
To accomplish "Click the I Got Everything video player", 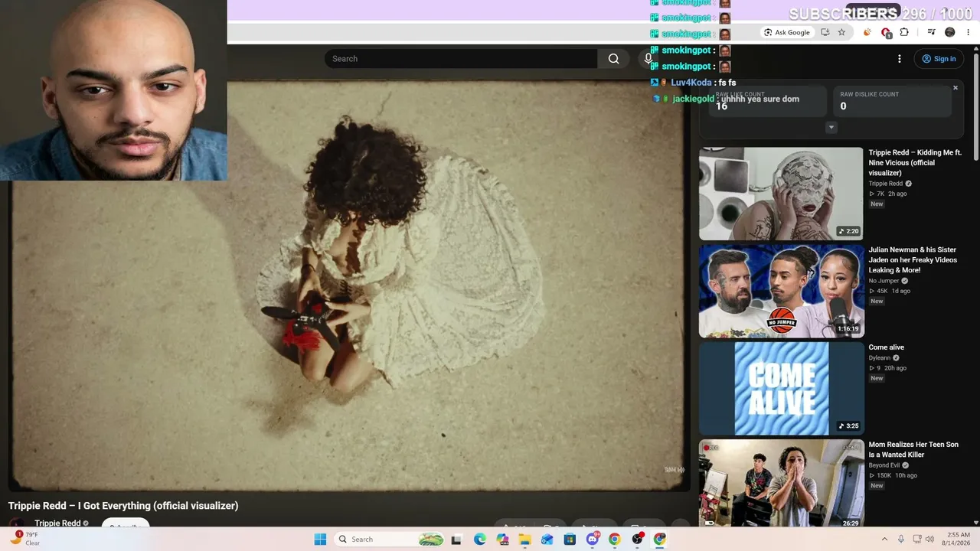I will click(349, 285).
